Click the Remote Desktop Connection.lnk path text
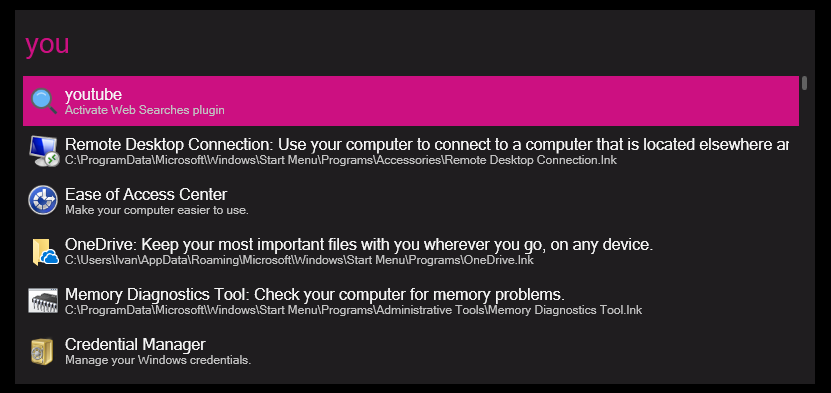 point(341,160)
